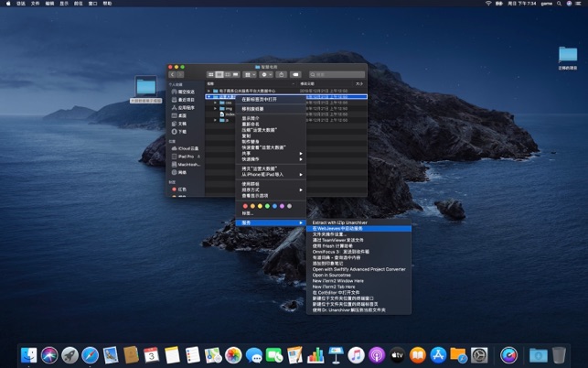The width and height of the screenshot is (588, 368).
Task: Open Siri from the Dock
Action: click(x=49, y=354)
